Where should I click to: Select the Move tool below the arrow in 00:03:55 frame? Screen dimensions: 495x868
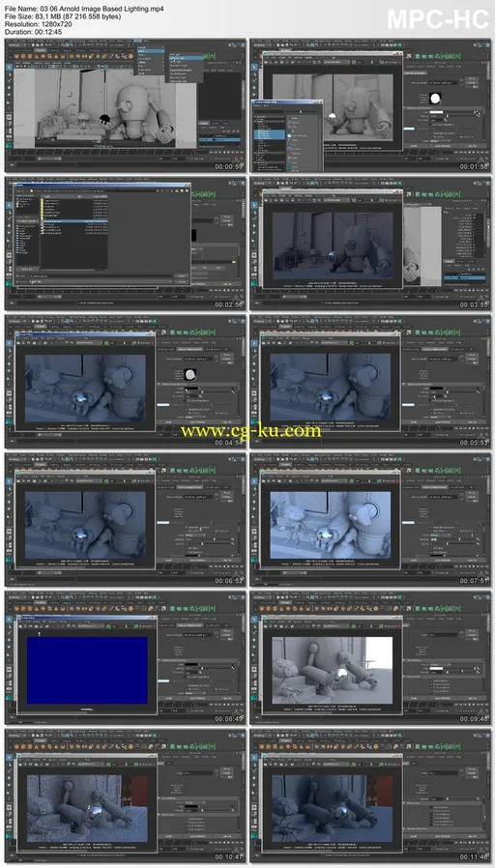pos(254,213)
